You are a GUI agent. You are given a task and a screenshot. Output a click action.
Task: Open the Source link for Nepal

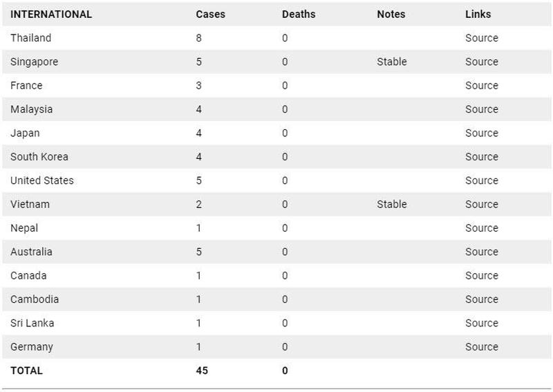coord(481,228)
